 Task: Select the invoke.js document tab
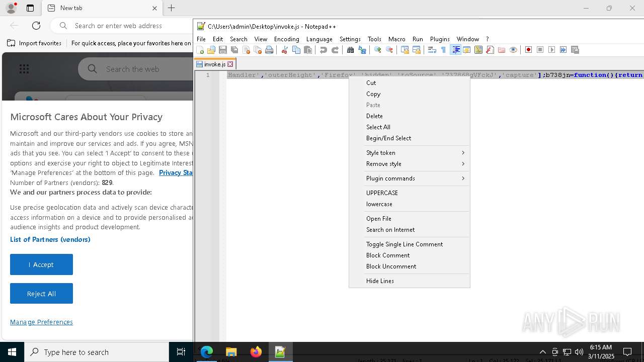(215, 64)
